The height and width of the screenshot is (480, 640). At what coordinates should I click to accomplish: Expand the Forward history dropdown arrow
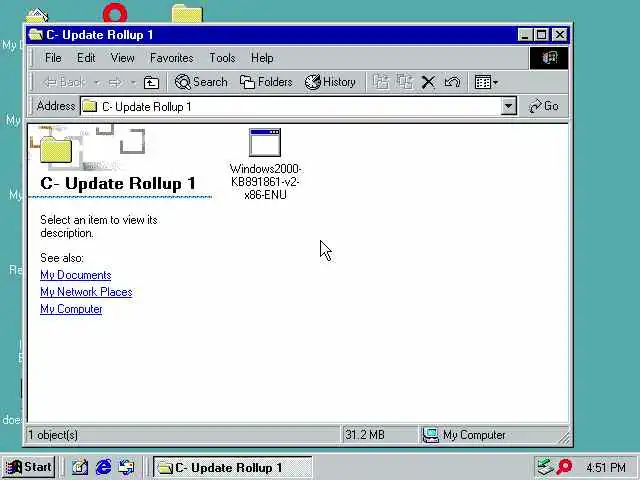coord(133,83)
